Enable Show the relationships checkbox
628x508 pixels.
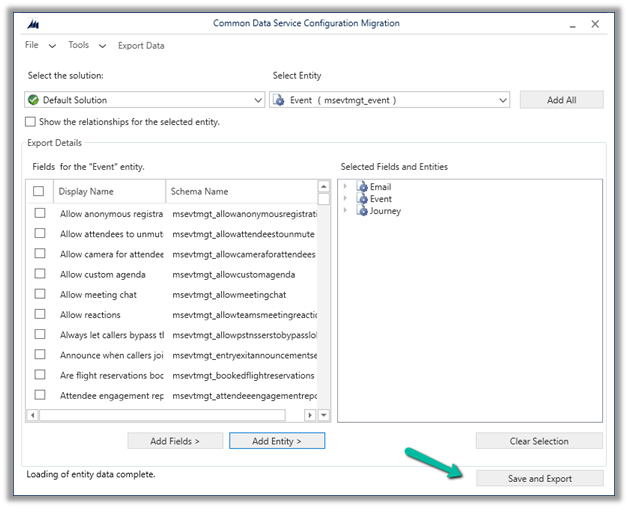(x=30, y=122)
